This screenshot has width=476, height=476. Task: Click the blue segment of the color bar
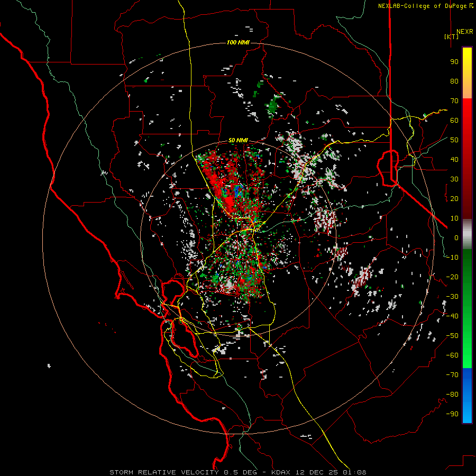point(467,396)
